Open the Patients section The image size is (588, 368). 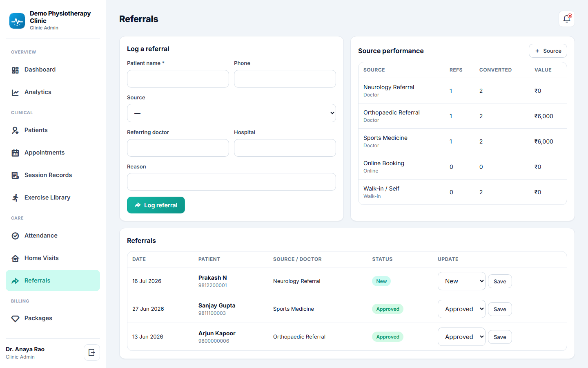[x=53, y=130]
